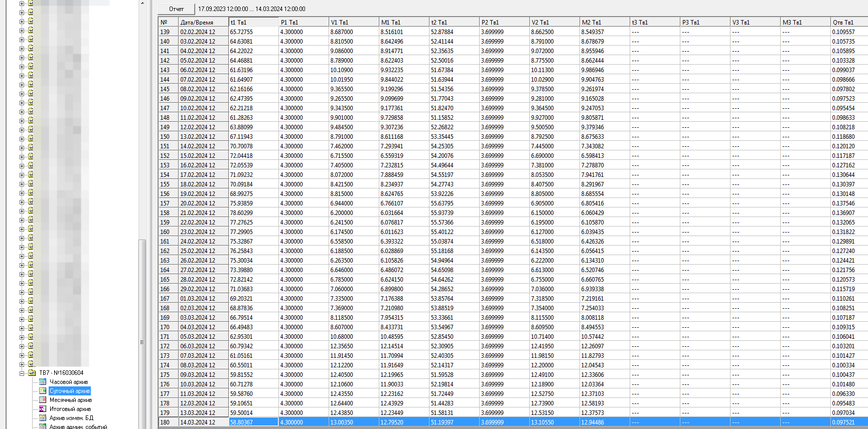Viewport: 868px width, 429px height.
Task: Select row 139 dated 02.02.2024
Action: (198, 32)
